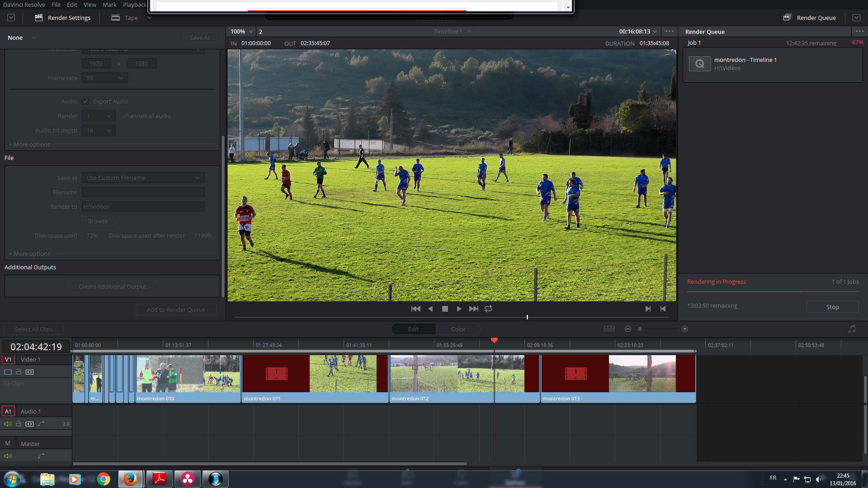Open render preset None dropdown

pyautogui.click(x=21, y=38)
